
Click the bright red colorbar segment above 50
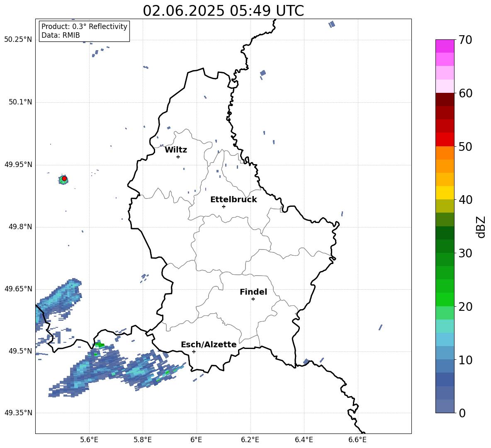445,140
